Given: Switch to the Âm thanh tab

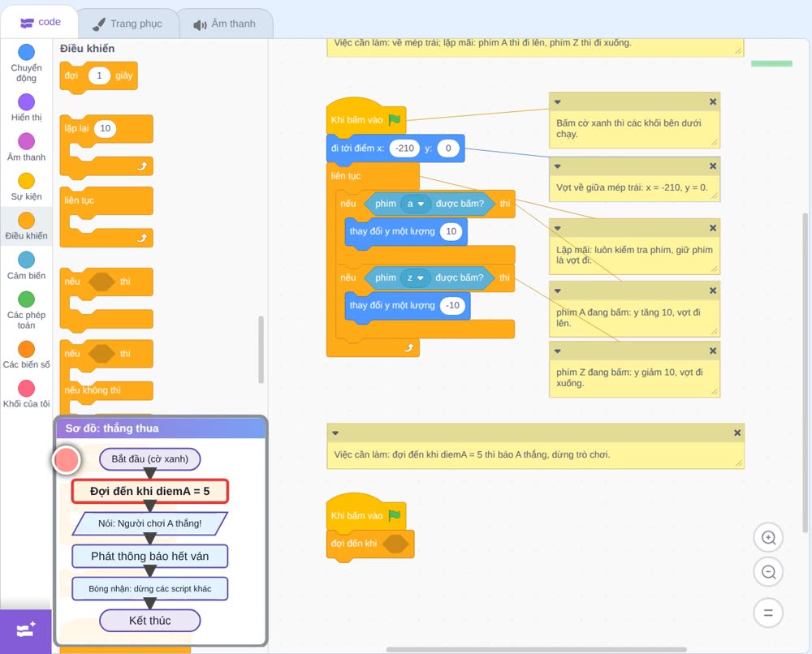Looking at the screenshot, I should pyautogui.click(x=225, y=24).
